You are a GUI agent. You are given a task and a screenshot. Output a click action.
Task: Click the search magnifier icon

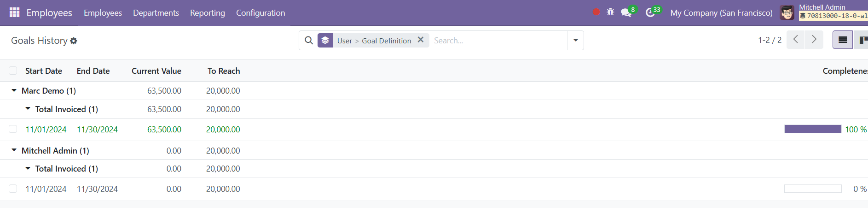(x=309, y=41)
